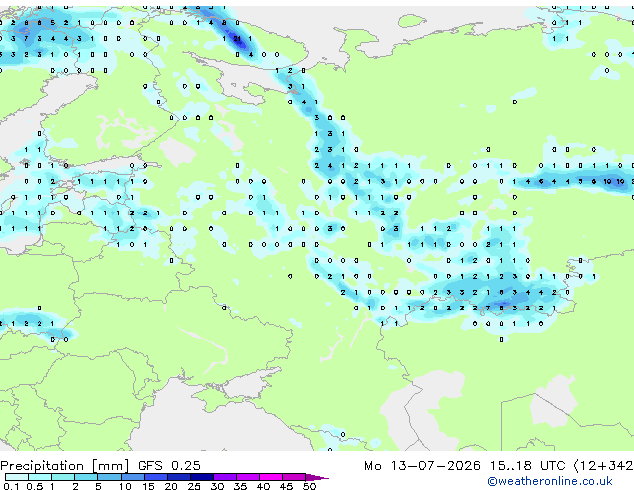Click the '25' legend scale label
The width and height of the screenshot is (634, 490).
click(194, 486)
